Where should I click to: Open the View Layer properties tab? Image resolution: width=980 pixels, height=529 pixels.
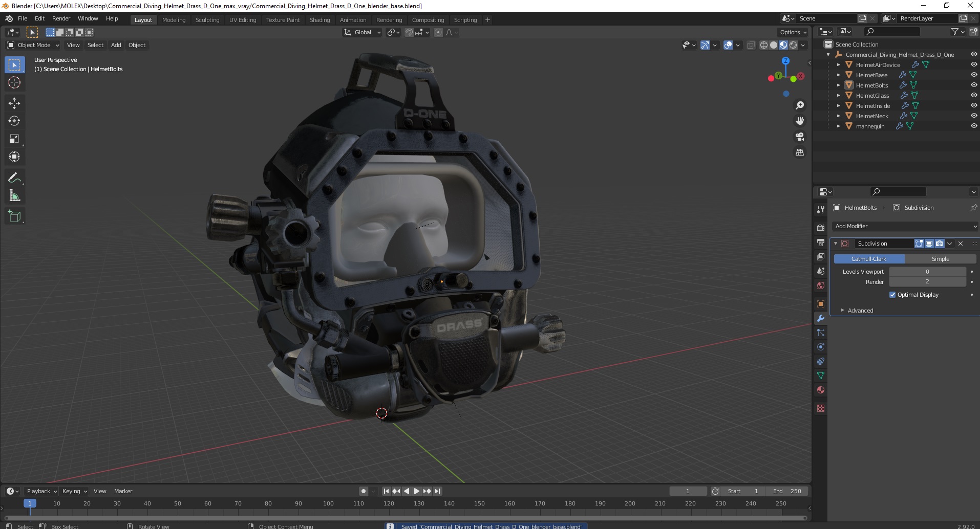821,256
